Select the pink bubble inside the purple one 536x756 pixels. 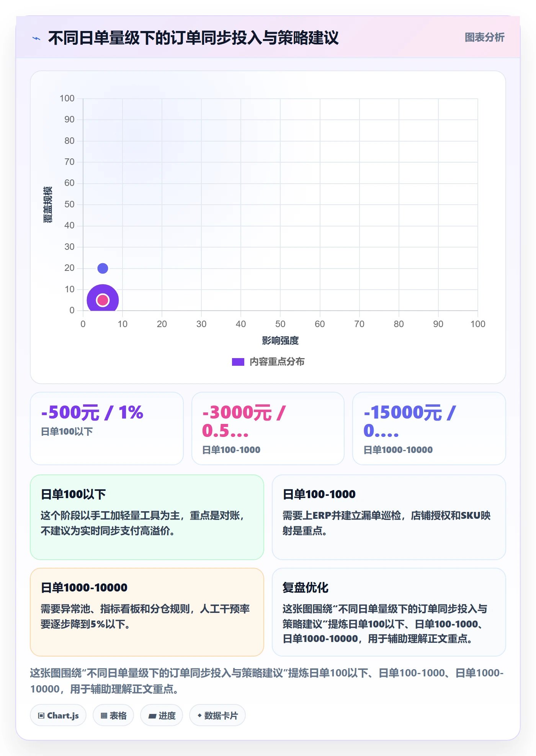click(103, 300)
